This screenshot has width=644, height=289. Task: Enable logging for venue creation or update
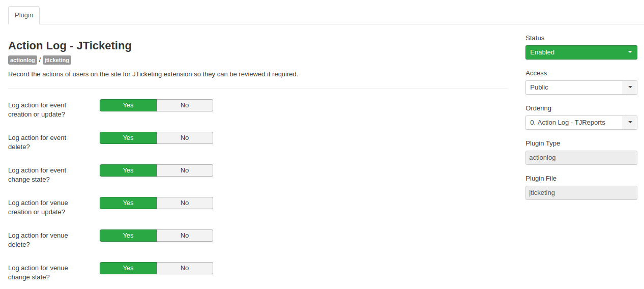point(128,203)
